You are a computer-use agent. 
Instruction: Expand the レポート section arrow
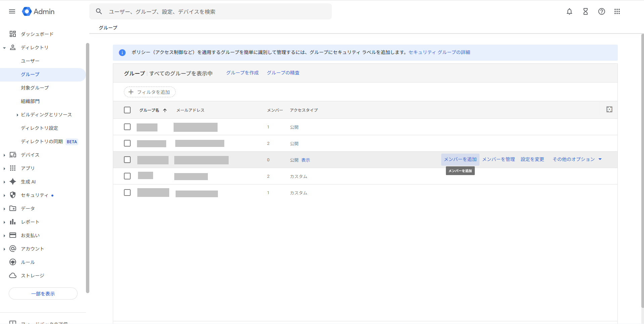4,222
